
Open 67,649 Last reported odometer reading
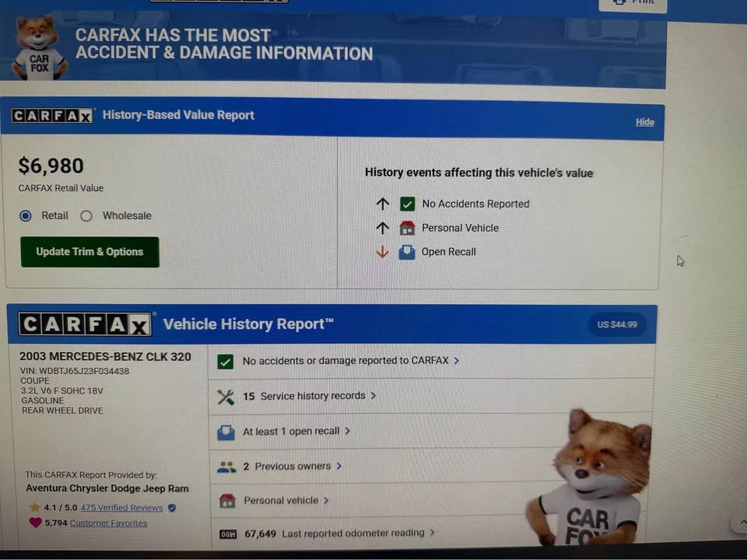click(x=334, y=534)
